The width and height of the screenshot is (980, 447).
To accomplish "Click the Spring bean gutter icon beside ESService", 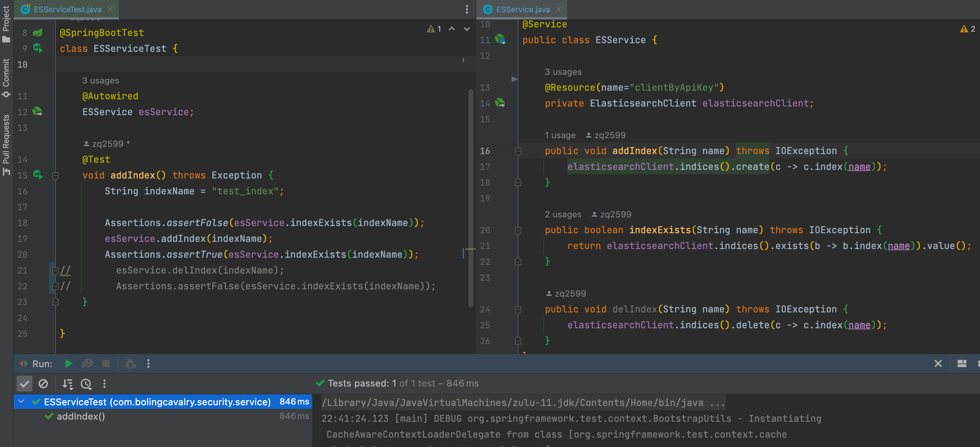I will pos(500,40).
